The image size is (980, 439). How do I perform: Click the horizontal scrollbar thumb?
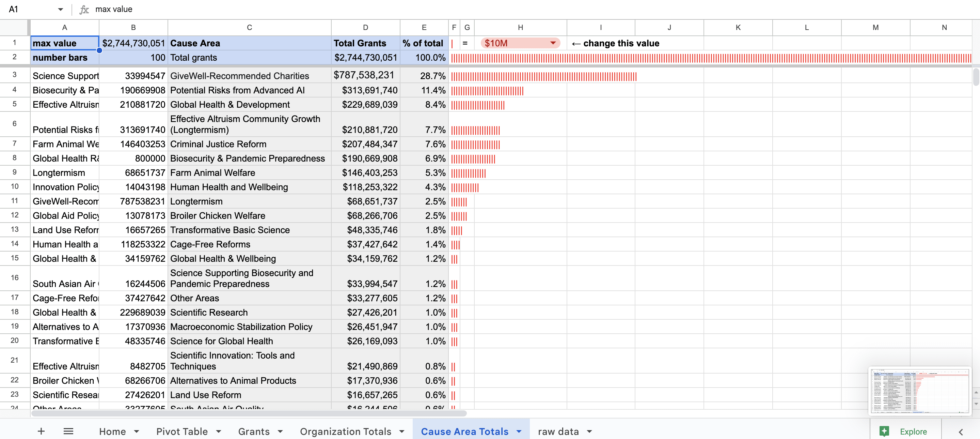click(x=249, y=413)
